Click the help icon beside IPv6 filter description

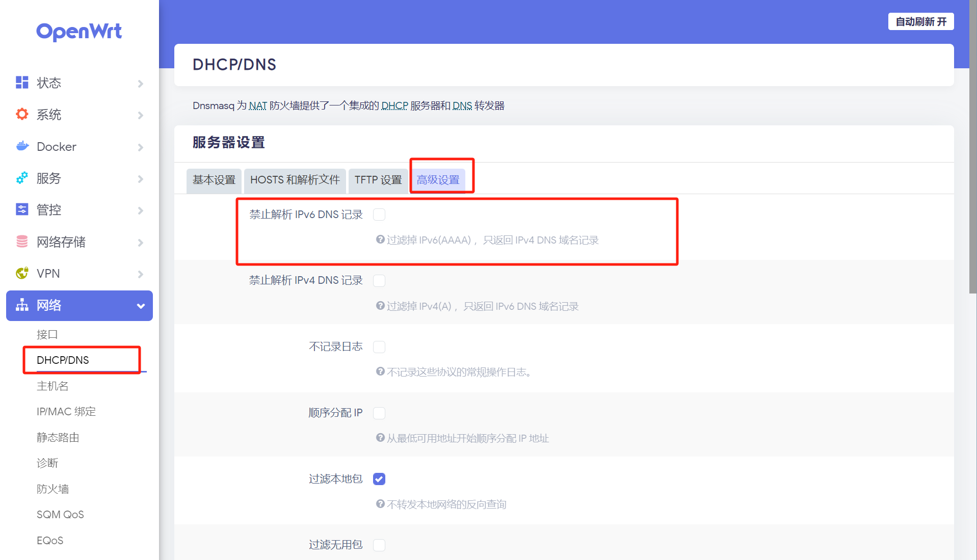tap(380, 239)
